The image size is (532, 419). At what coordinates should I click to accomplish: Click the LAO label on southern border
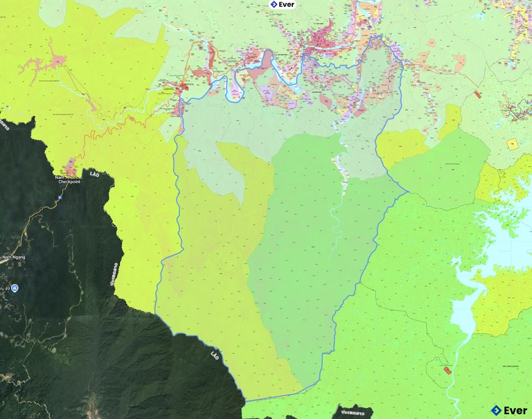pos(215,356)
